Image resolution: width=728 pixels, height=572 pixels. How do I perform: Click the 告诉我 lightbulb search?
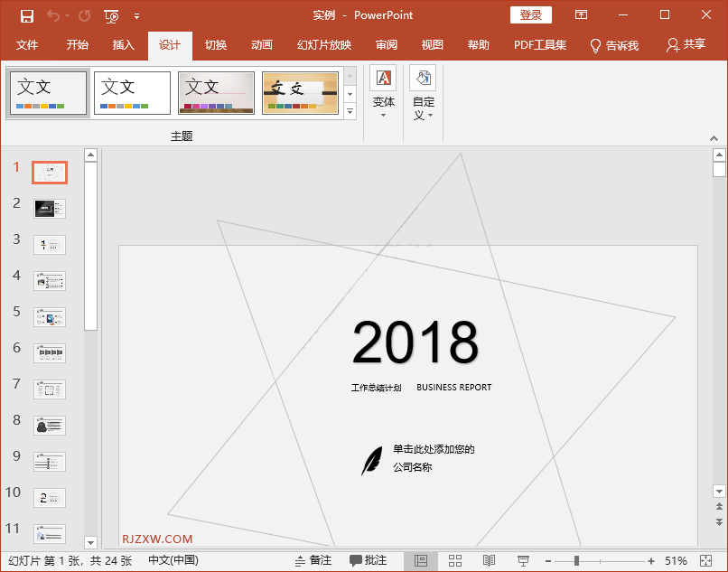(614, 45)
